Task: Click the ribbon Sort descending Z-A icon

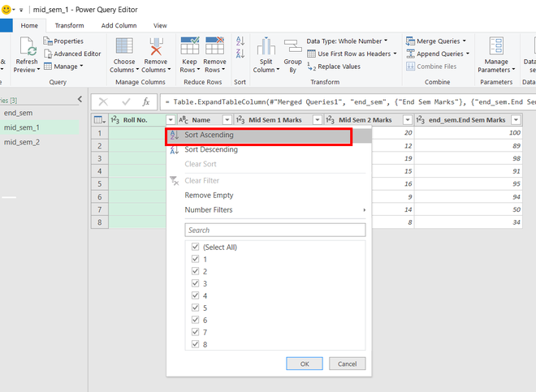Action: click(240, 54)
